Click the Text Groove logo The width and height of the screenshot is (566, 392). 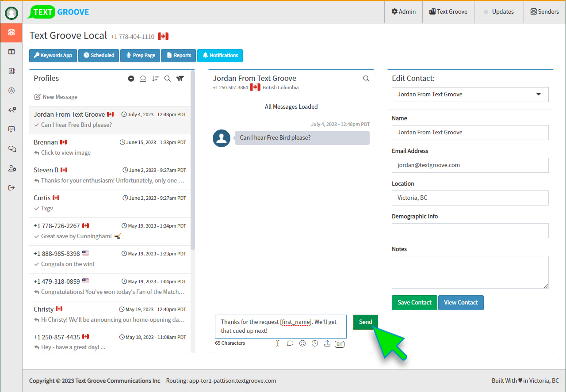coord(59,12)
